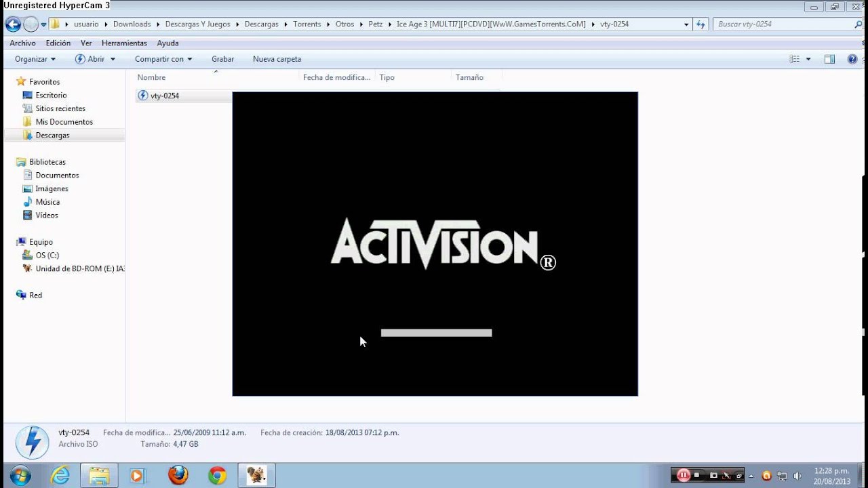Open Explorer help question-mark icon

tap(852, 59)
